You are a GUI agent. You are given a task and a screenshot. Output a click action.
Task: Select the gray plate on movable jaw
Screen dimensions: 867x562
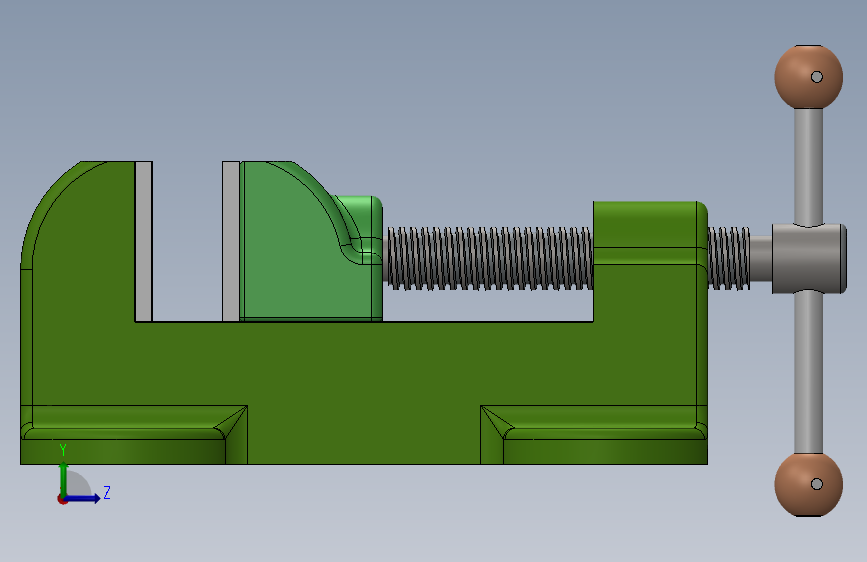click(x=231, y=241)
